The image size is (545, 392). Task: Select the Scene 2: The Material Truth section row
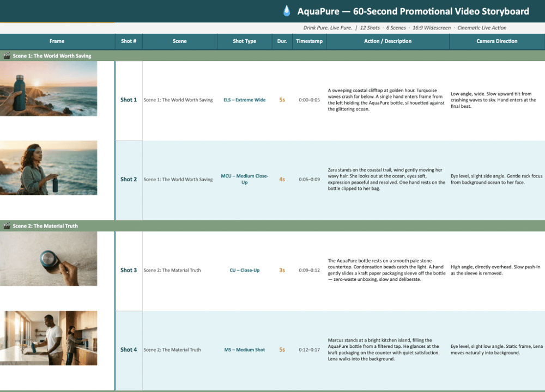pyautogui.click(x=272, y=226)
